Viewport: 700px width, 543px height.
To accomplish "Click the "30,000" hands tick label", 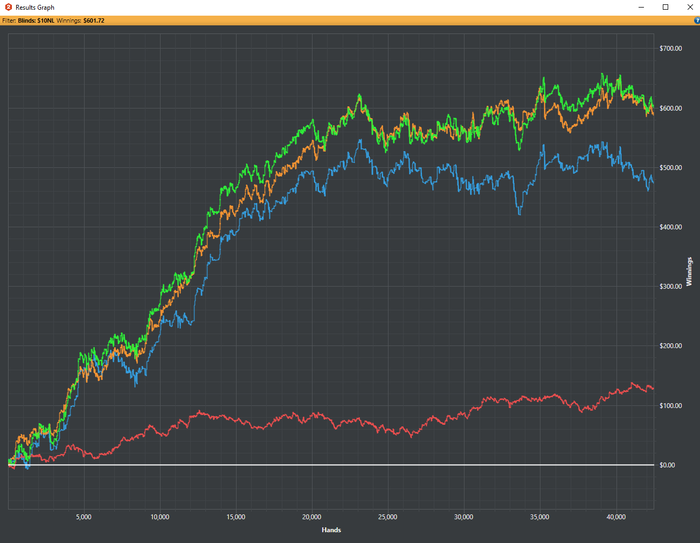I will 463,517.
